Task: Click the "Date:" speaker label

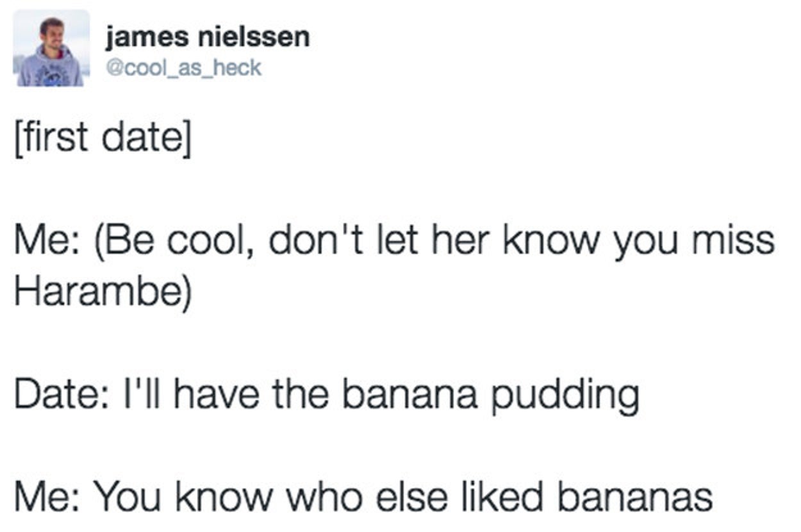Action: (55, 395)
